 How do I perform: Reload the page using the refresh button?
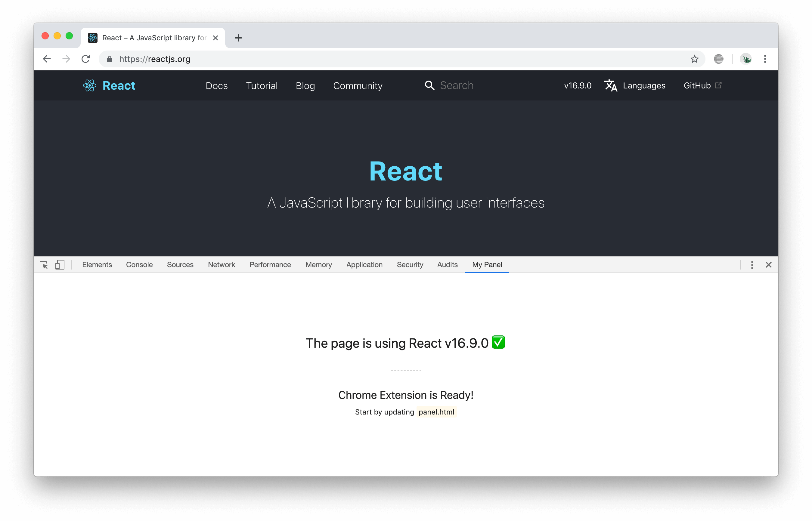tap(86, 59)
